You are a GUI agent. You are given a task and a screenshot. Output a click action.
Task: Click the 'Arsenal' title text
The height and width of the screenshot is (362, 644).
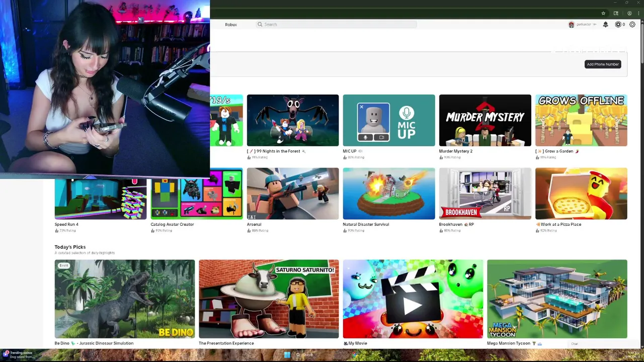tap(254, 224)
